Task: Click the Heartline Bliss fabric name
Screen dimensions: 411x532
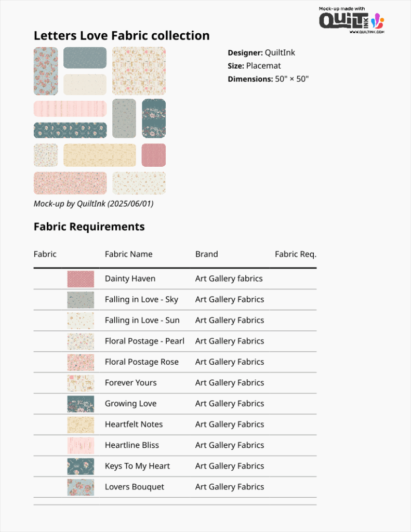Action: (131, 445)
